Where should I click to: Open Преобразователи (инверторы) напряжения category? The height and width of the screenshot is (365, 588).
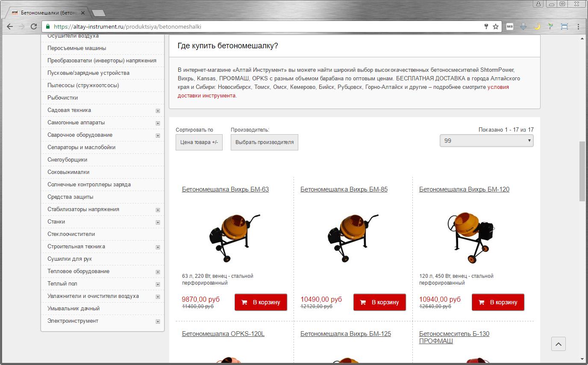(x=102, y=61)
